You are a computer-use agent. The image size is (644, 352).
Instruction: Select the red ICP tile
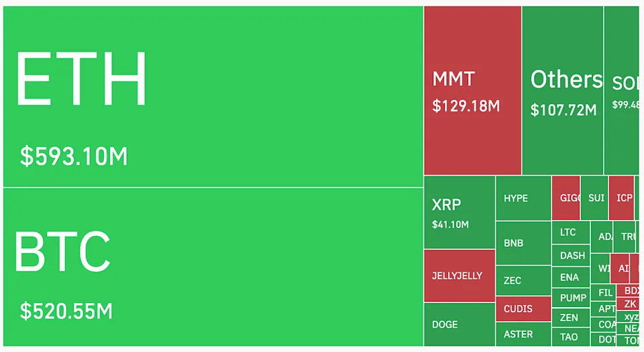pyautogui.click(x=622, y=198)
